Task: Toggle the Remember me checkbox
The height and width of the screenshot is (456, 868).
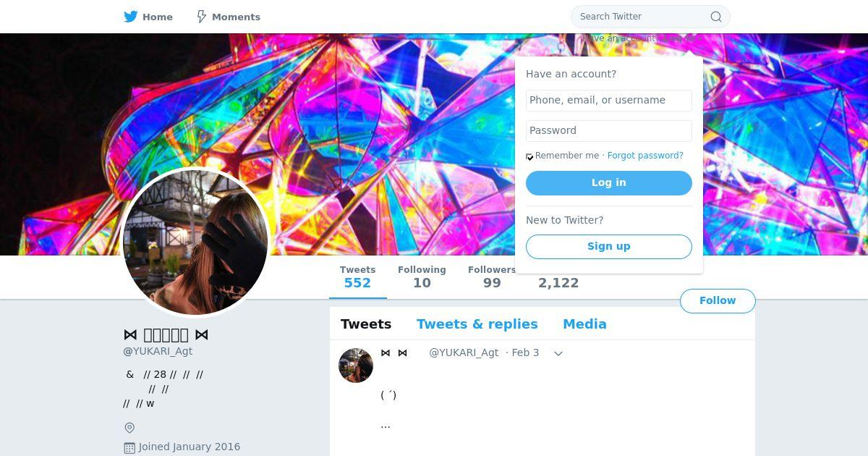Action: pyautogui.click(x=529, y=156)
